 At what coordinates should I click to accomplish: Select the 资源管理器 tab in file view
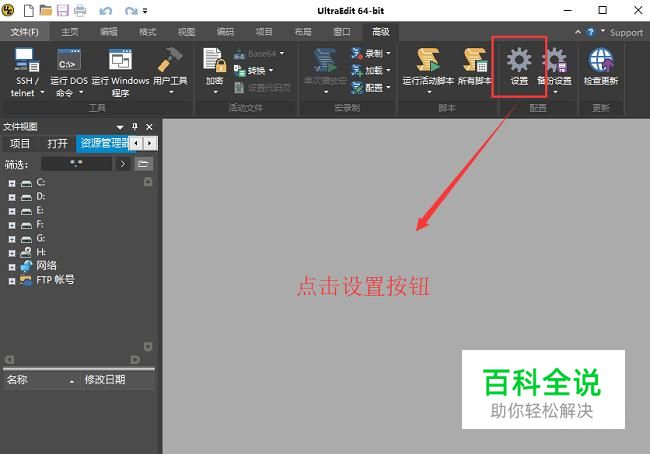click(104, 143)
